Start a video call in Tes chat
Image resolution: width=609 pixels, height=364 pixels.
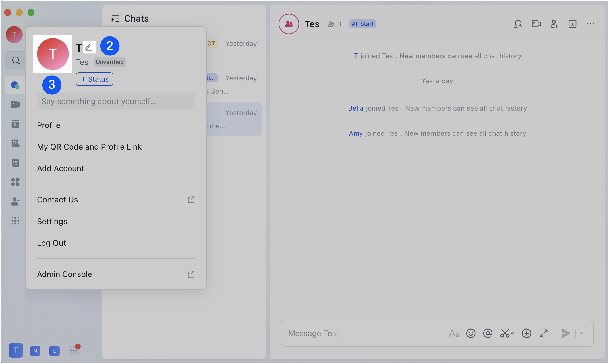pos(536,24)
